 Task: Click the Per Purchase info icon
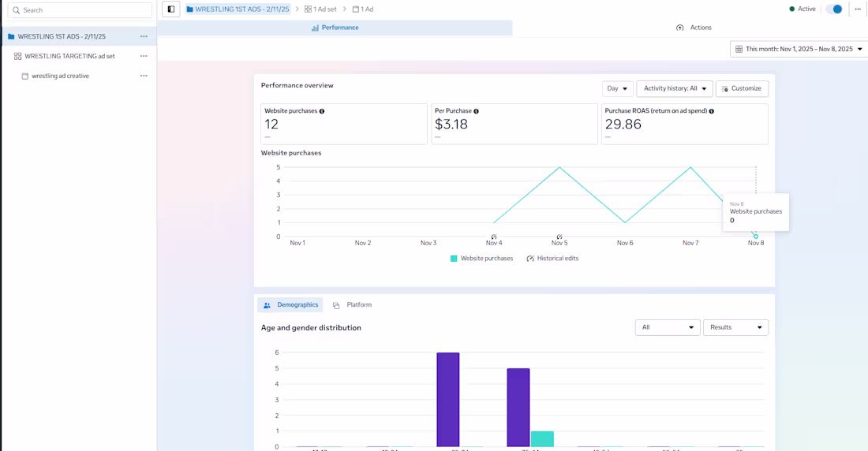[x=476, y=111]
